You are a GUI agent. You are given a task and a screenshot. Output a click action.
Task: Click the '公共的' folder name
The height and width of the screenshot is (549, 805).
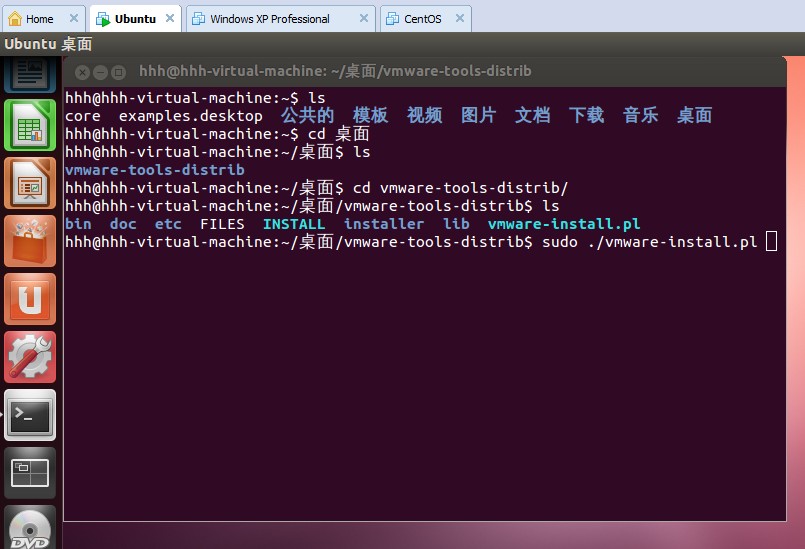click(x=308, y=115)
